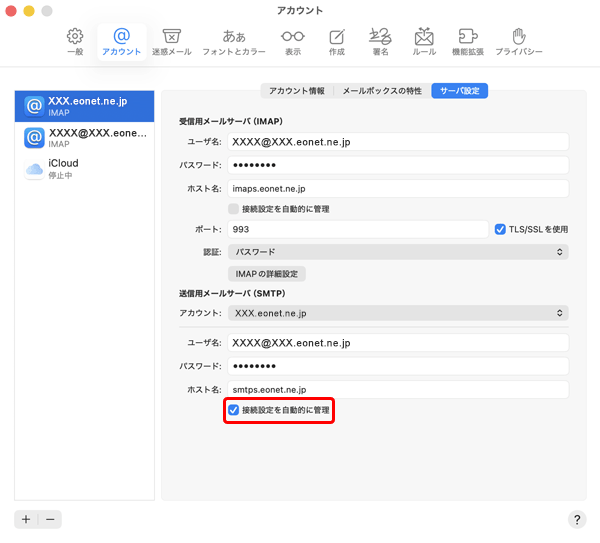The height and width of the screenshot is (543, 600).
Task: Open the 表示 viewing preferences
Action: pos(292,41)
